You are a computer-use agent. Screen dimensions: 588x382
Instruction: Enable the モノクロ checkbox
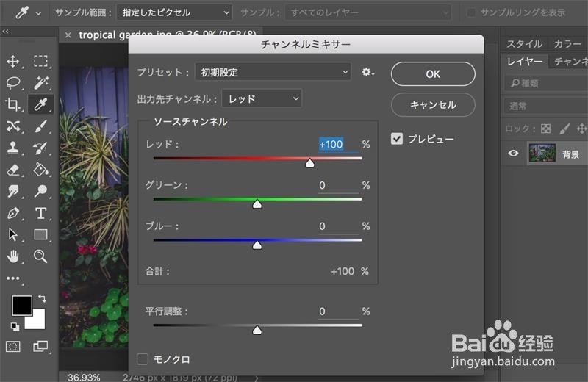[x=143, y=359]
